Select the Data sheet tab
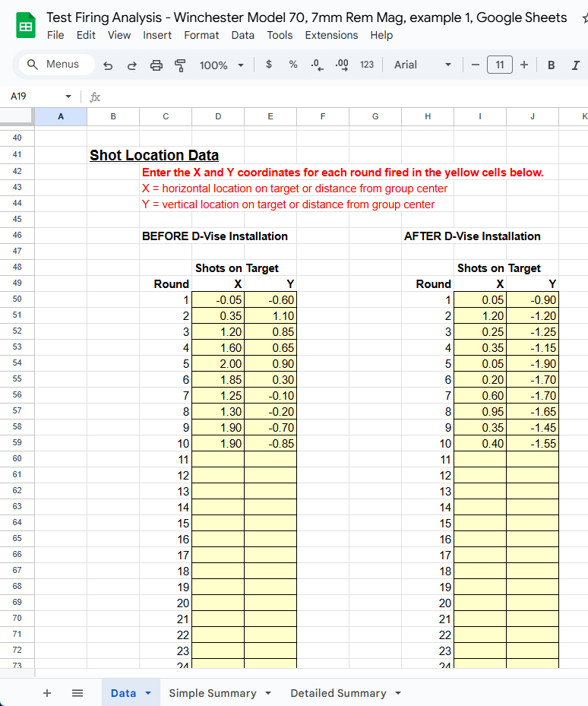 pos(123,693)
